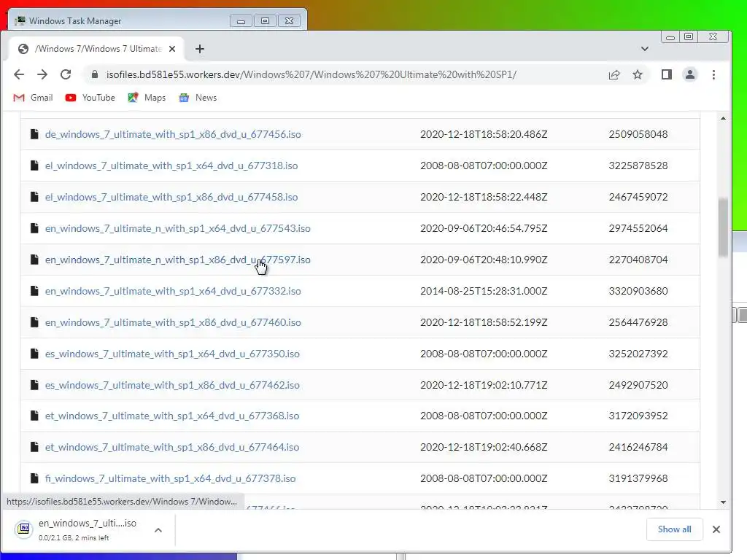
Task: Reload the current page
Action: [x=66, y=75]
